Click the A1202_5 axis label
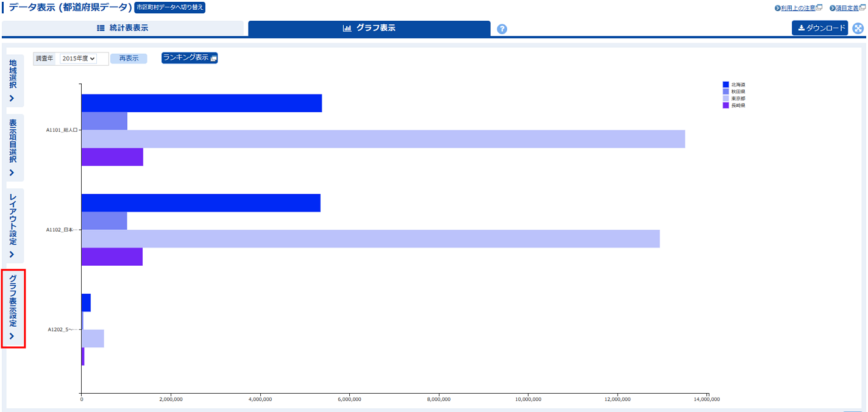This screenshot has width=868, height=412. click(63, 330)
